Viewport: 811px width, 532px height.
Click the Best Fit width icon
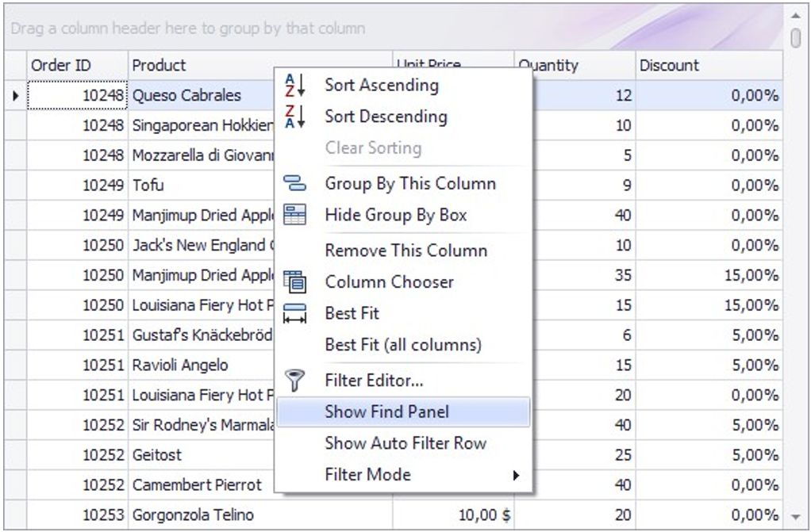click(294, 314)
